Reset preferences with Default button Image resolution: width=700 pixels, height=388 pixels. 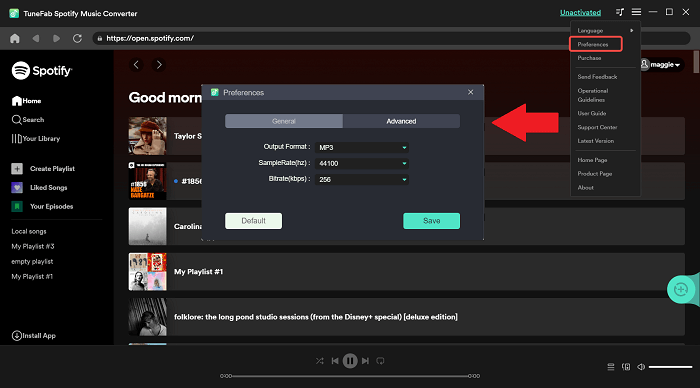[254, 221]
